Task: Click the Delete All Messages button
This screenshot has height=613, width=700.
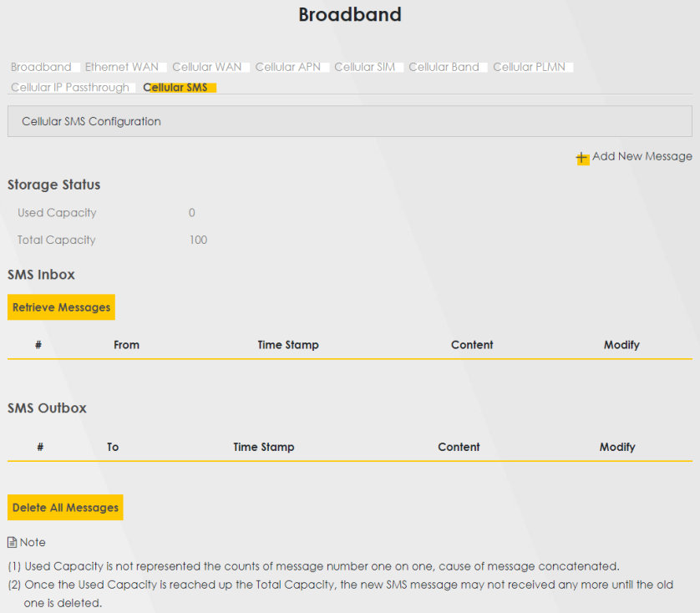Action: [65, 508]
